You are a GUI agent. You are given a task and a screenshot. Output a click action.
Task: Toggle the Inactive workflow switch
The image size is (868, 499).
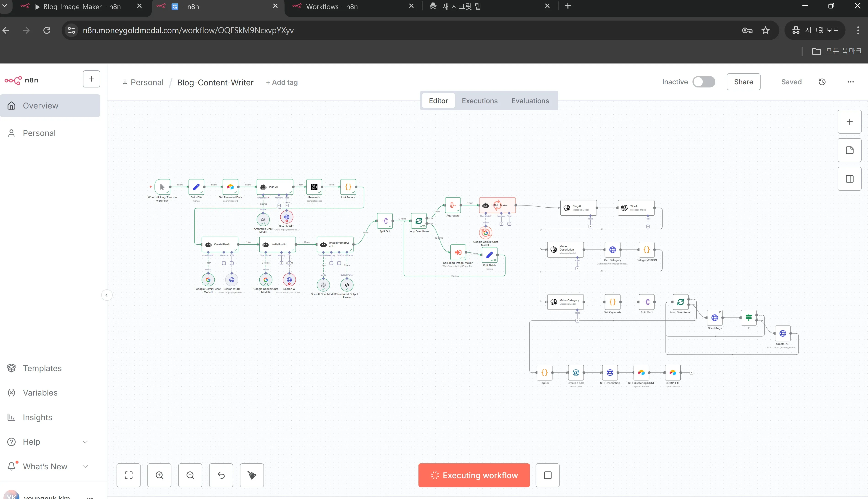703,82
